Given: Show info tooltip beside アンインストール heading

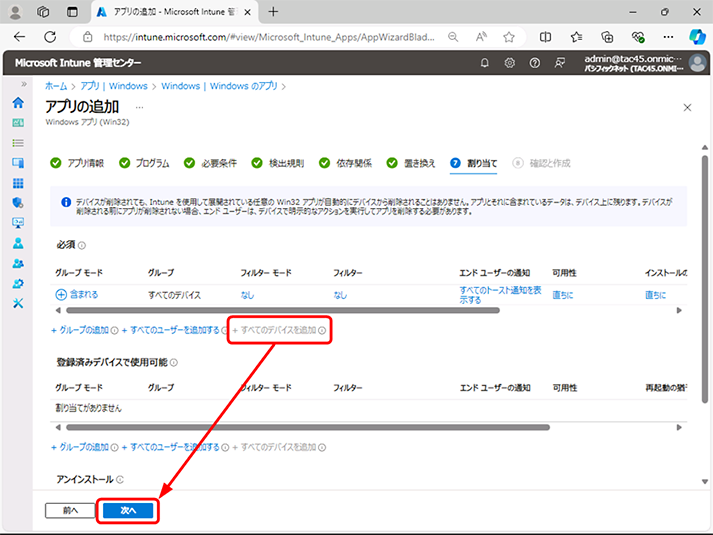Looking at the screenshot, I should [120, 480].
